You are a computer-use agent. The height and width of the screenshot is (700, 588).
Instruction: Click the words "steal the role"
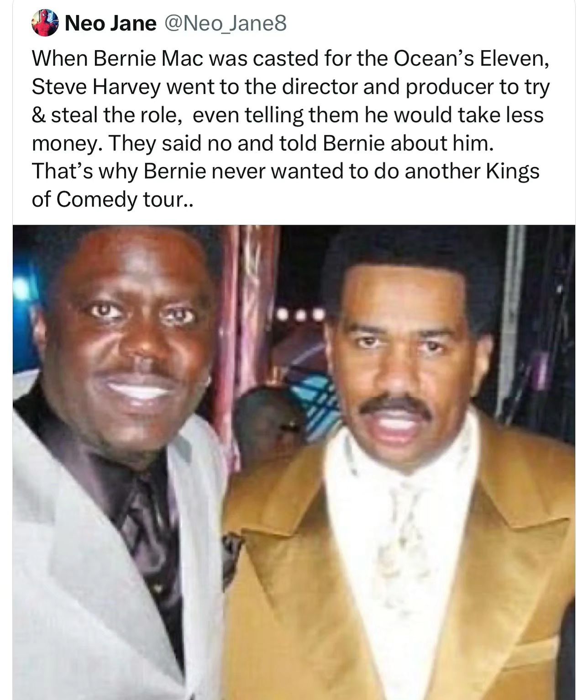[114, 115]
